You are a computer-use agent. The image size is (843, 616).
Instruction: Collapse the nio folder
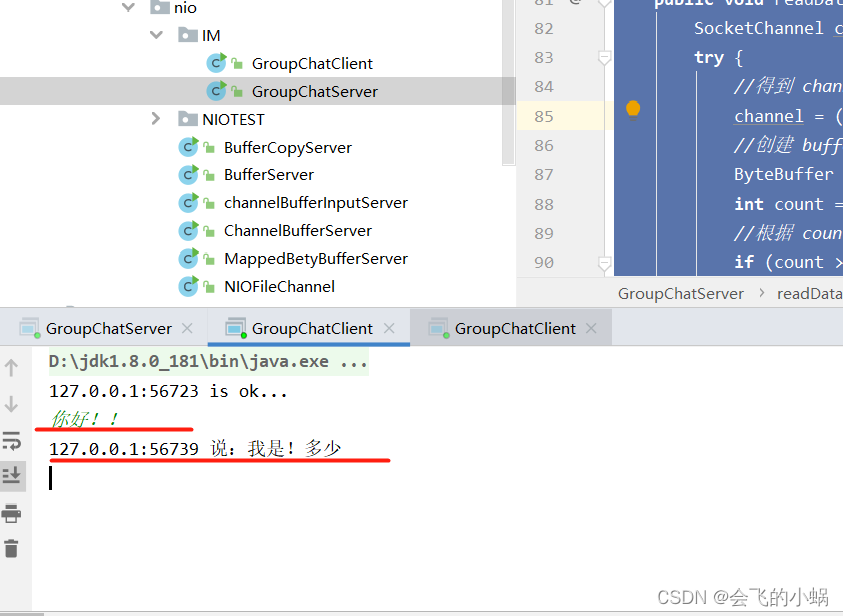(128, 7)
